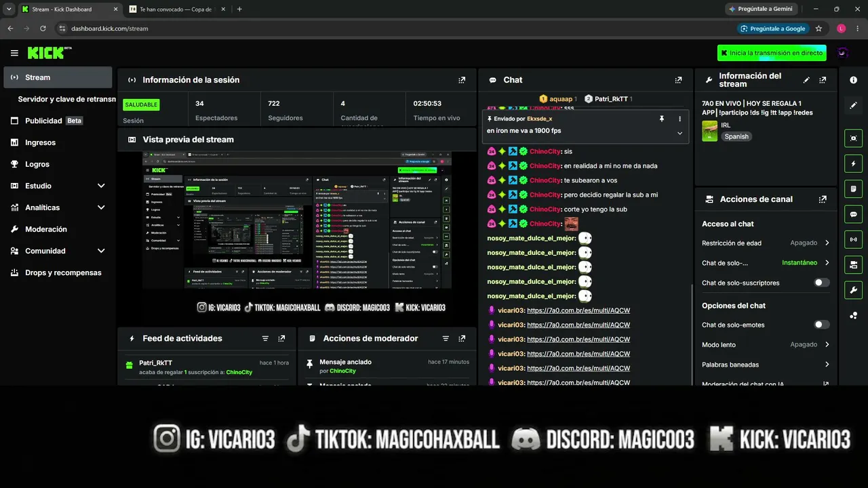The width and height of the screenshot is (868, 488).
Task: Go to Ingresos in the sidebar
Action: tap(58, 142)
